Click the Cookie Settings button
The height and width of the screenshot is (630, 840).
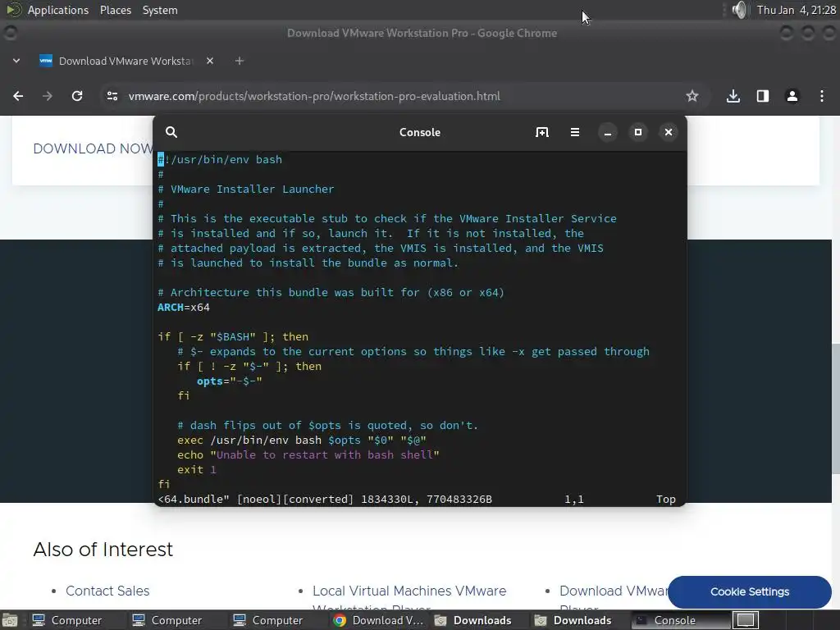click(x=750, y=592)
